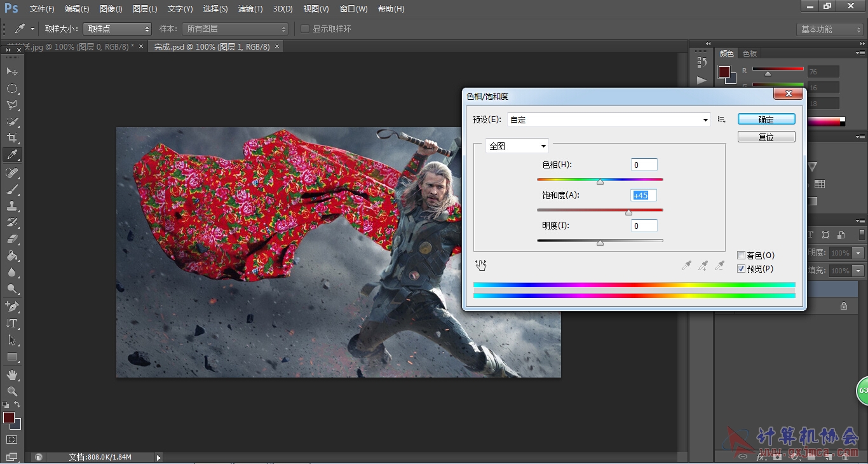Uncheck the Preview (预览) checkbox
Screen dimensions: 868x464
[741, 269]
